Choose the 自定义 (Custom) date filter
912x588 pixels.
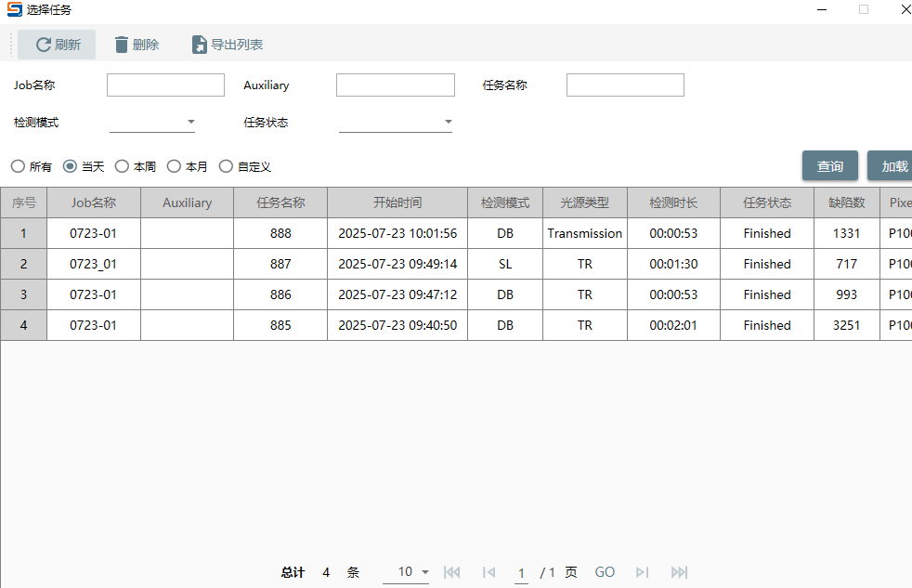(x=226, y=166)
